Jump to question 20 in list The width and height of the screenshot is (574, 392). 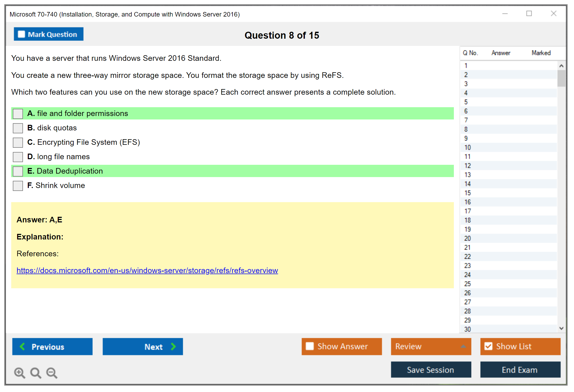pyautogui.click(x=467, y=238)
